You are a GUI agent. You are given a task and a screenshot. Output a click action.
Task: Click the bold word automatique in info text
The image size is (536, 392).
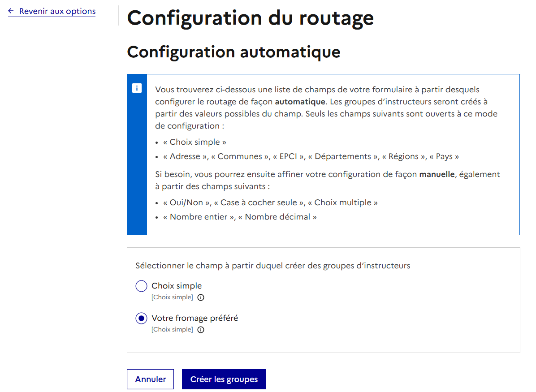tap(300, 102)
